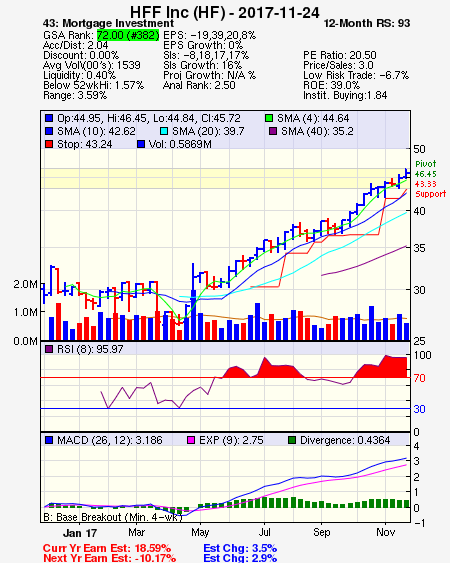This screenshot has height=563, width=450.
Task: Click the 'Below 52wkHi: 1.57%' text
Action: click(93, 85)
